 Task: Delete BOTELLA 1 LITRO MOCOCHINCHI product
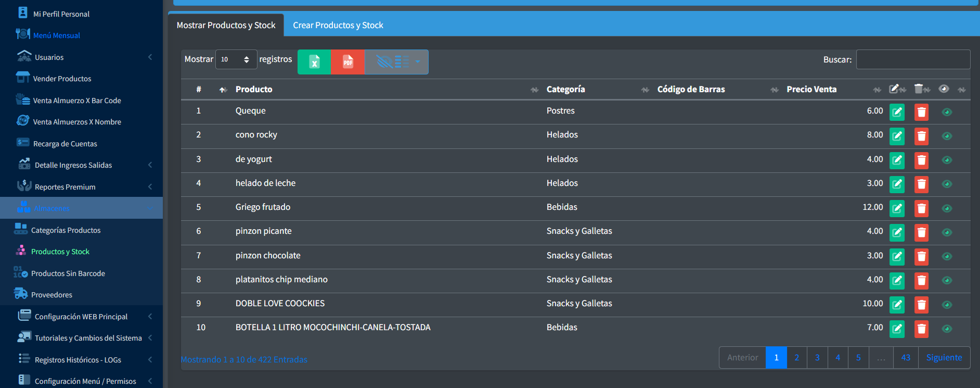[x=921, y=329]
